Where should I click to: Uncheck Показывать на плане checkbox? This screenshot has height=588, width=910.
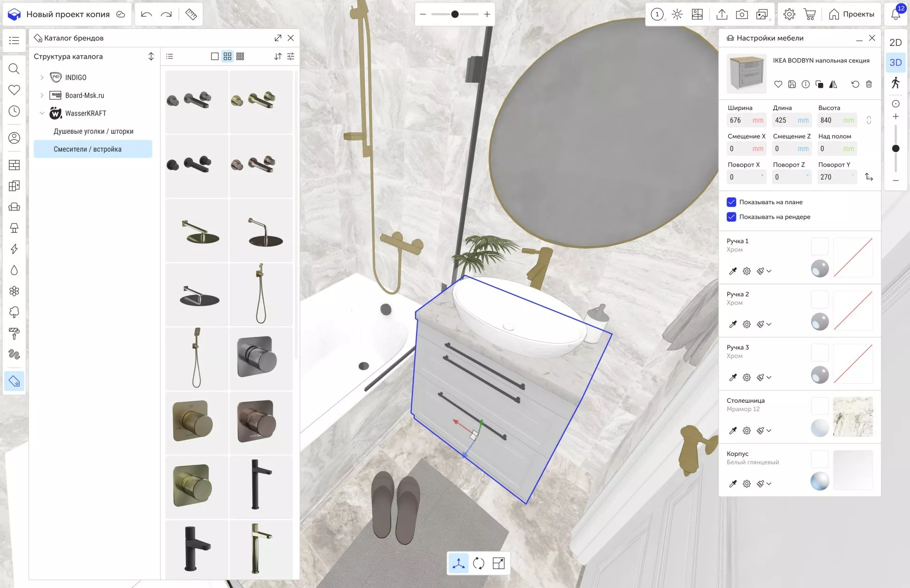[731, 202]
